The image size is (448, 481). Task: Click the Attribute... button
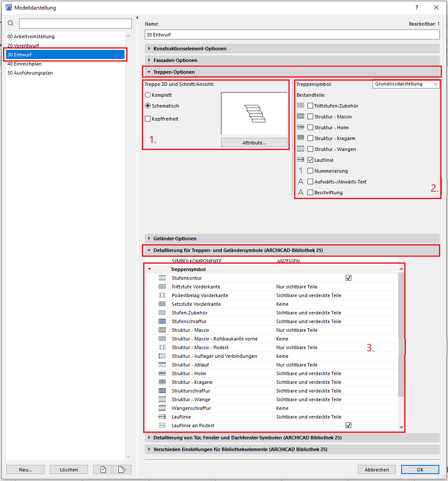click(254, 143)
